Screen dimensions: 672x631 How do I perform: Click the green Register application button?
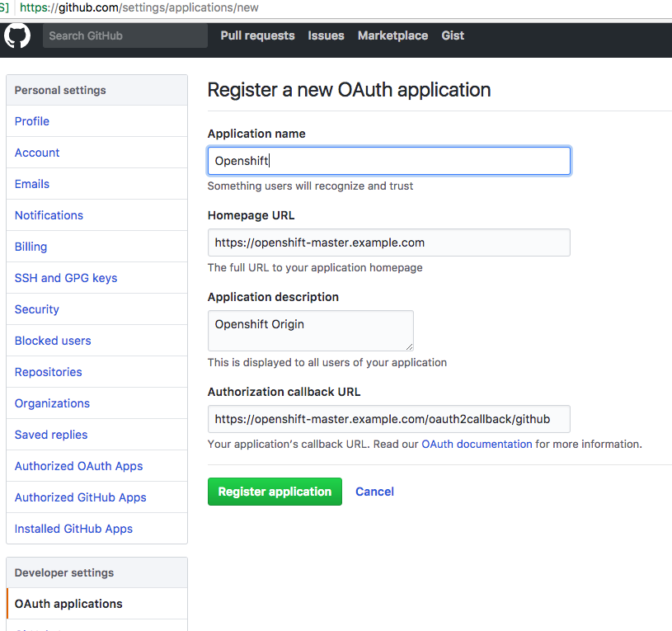coord(275,492)
